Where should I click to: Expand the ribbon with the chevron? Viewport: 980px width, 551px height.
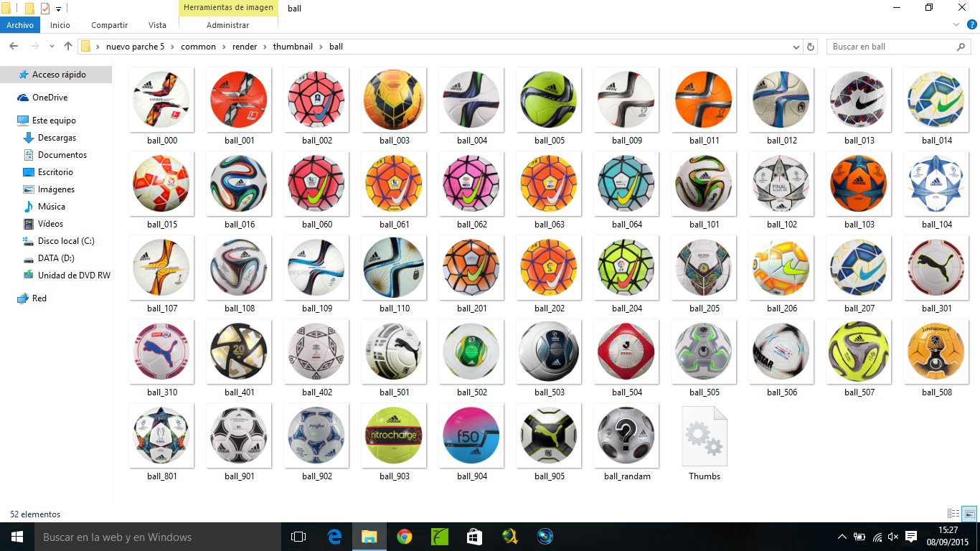pyautogui.click(x=956, y=24)
